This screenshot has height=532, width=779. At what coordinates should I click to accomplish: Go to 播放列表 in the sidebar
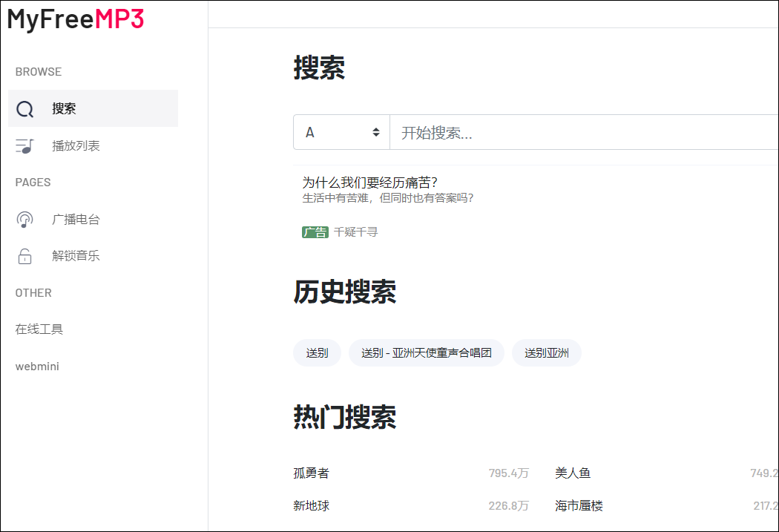click(x=76, y=146)
